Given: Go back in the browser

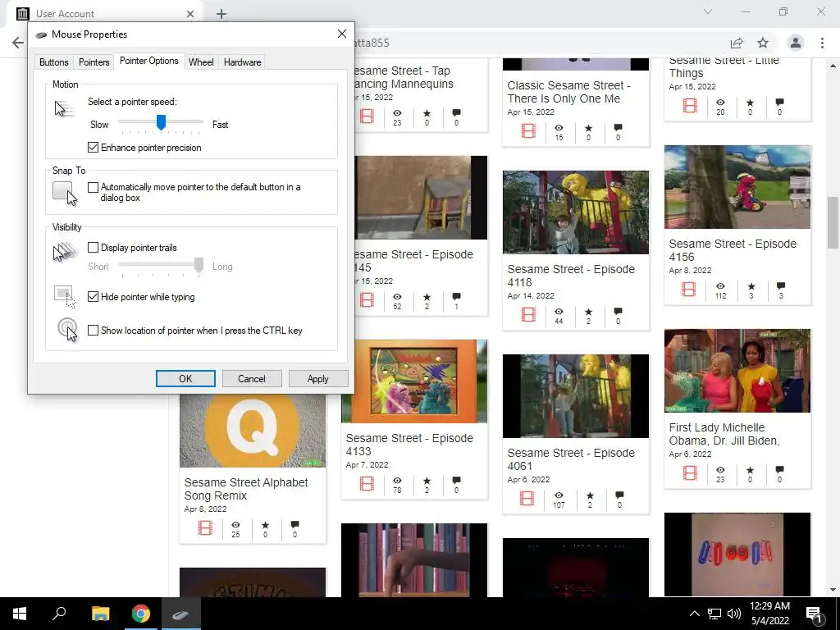Looking at the screenshot, I should pos(18,43).
